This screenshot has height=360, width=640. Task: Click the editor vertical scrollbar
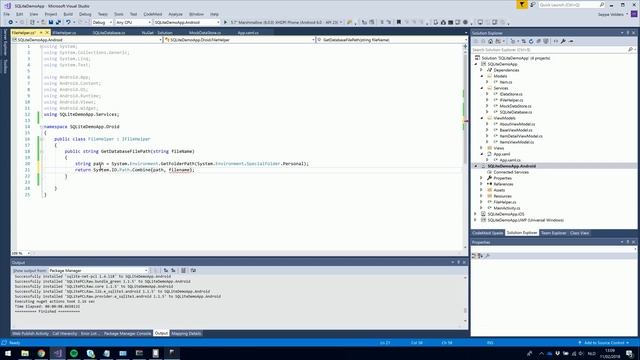(x=465, y=147)
